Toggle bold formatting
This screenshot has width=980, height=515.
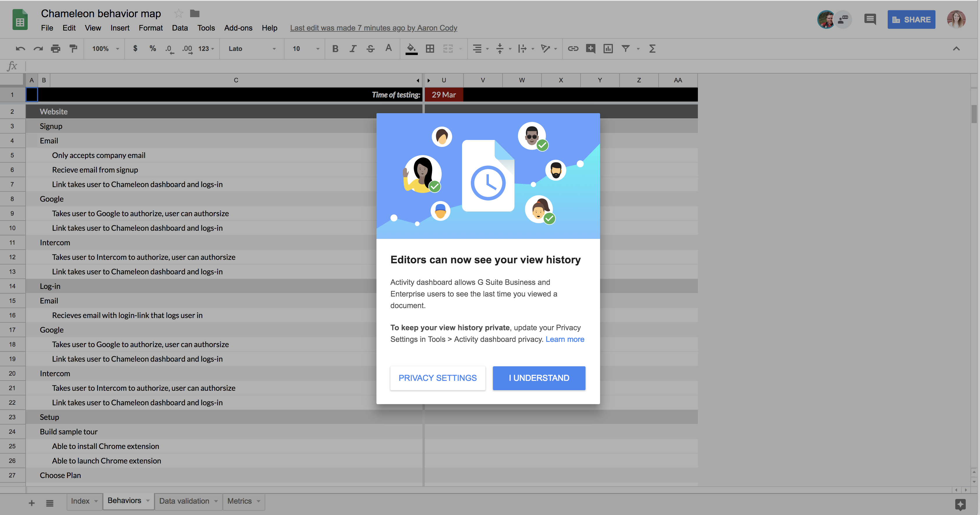tap(335, 49)
